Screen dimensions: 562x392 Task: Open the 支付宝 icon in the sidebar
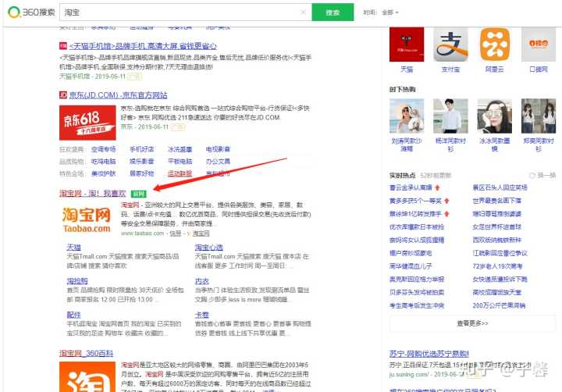pos(450,47)
